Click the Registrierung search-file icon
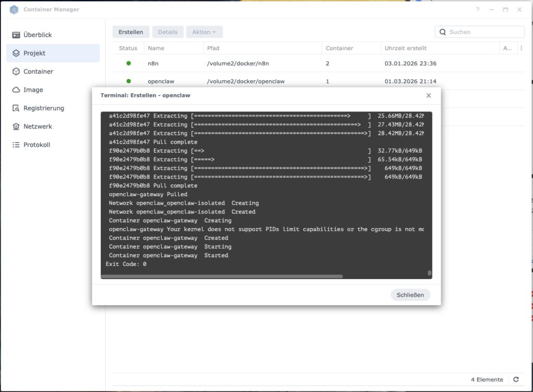Viewport: 533px width, 392px height. click(16, 108)
